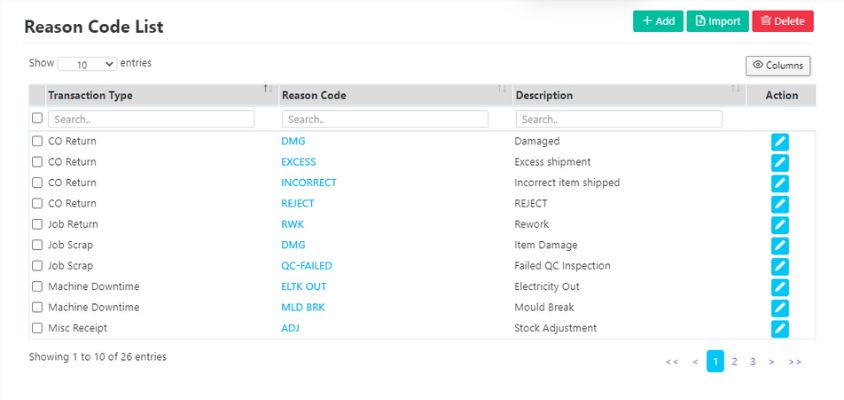Image resolution: width=844 pixels, height=400 pixels.
Task: Check the REJECT row checkbox
Action: coord(37,203)
